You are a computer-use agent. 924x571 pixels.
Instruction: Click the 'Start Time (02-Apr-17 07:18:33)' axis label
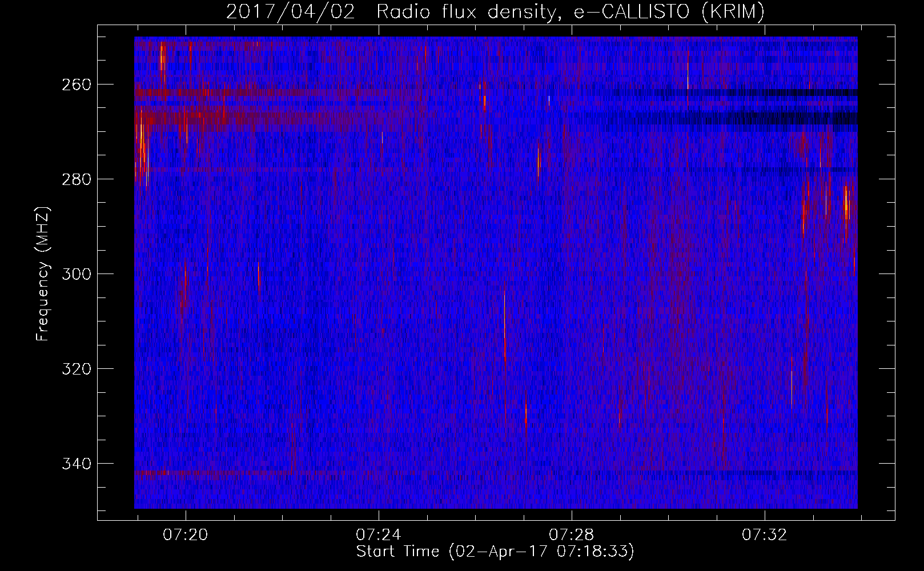[495, 552]
